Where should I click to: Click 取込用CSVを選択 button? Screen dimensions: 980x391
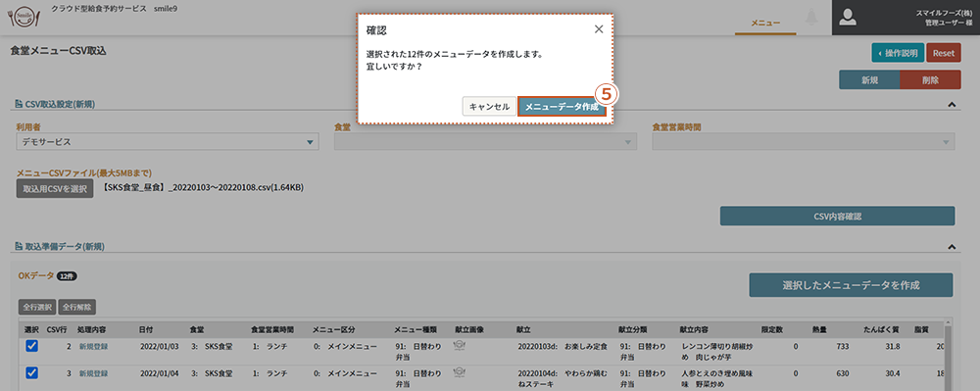pyautogui.click(x=55, y=188)
